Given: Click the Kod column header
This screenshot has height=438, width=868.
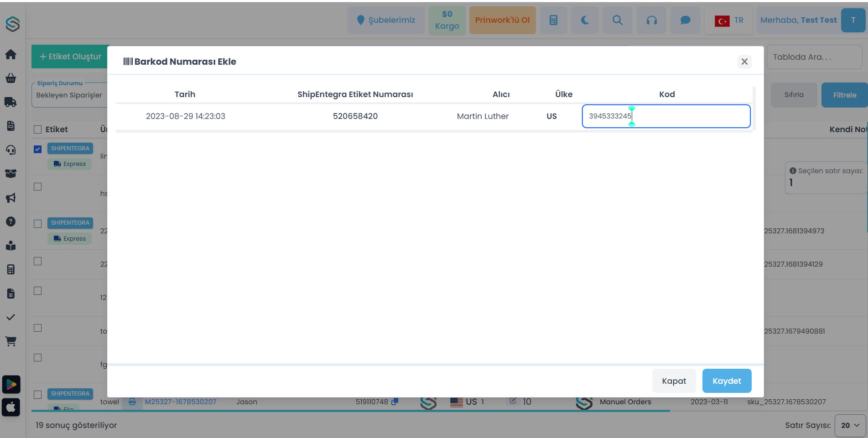Looking at the screenshot, I should 667,94.
